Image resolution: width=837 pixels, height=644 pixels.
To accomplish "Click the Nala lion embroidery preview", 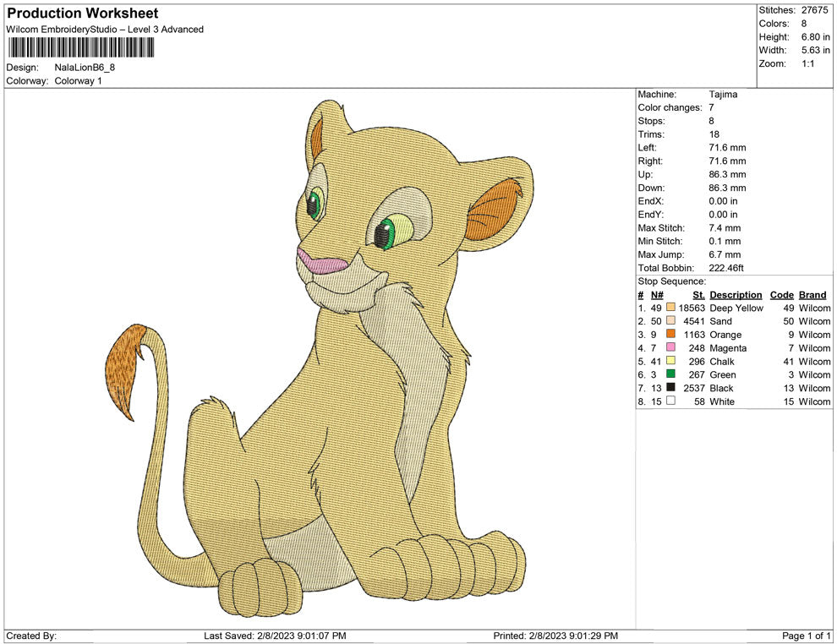I will (x=355, y=363).
